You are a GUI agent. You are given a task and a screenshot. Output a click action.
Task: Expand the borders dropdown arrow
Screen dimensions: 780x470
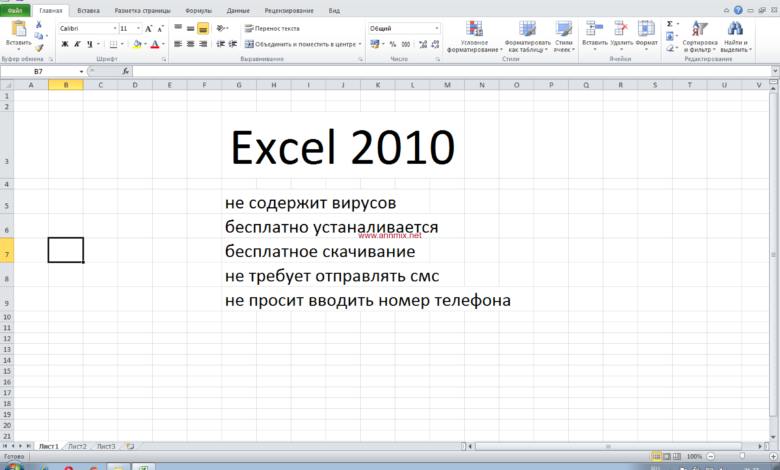click(122, 44)
